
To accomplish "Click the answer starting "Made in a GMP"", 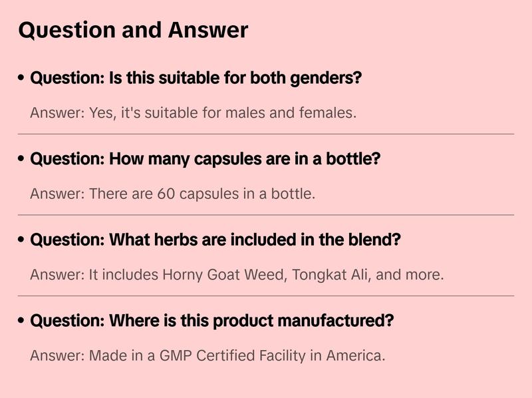I will pyautogui.click(x=207, y=356).
